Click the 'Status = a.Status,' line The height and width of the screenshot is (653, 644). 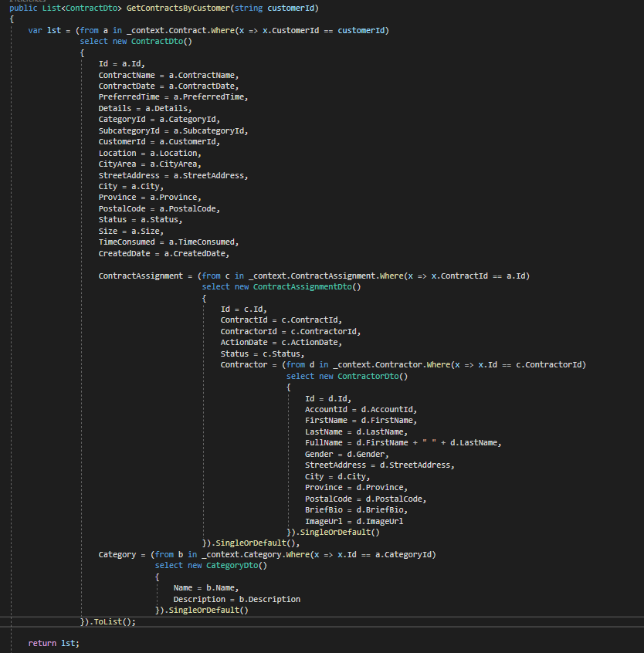pos(141,220)
